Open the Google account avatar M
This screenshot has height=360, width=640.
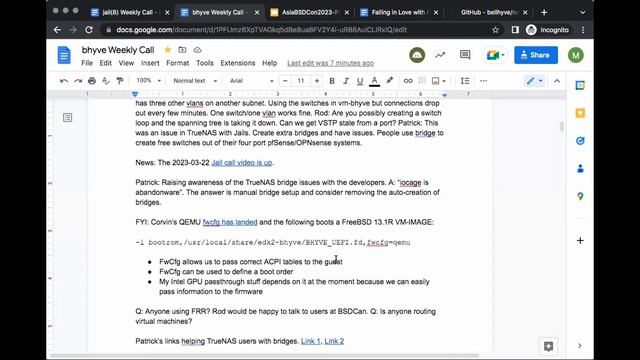point(576,55)
